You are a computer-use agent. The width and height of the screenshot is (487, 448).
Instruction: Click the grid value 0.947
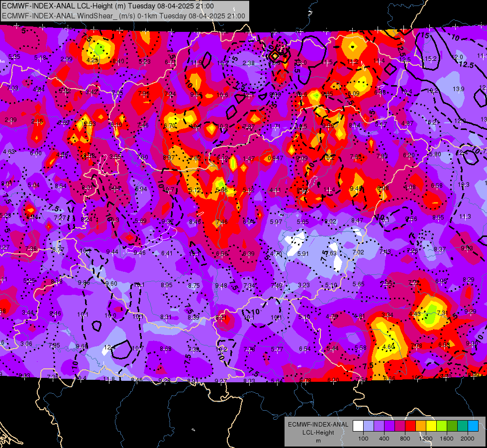point(276,158)
